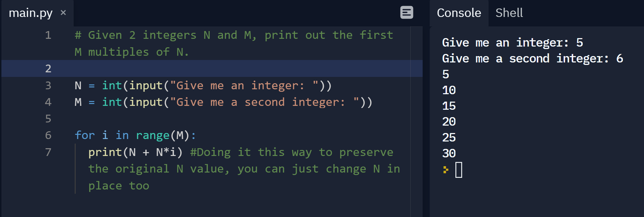Click the yellow console prompt arrow

(446, 170)
